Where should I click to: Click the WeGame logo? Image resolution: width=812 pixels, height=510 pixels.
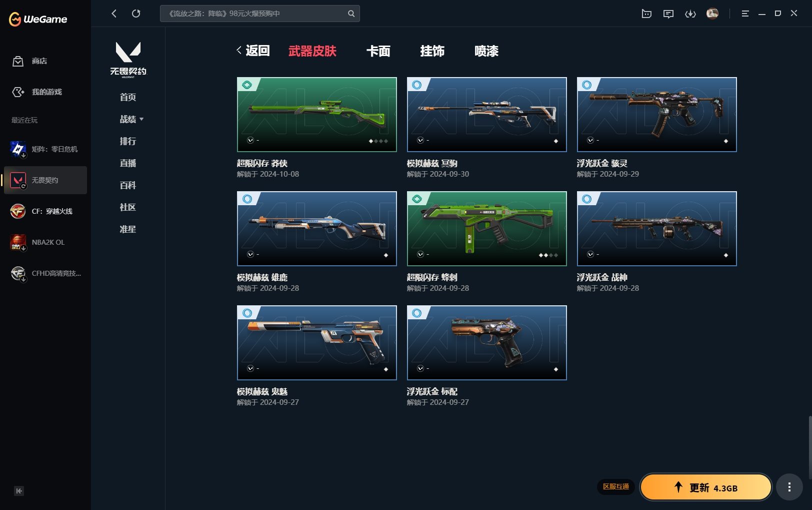click(38, 19)
